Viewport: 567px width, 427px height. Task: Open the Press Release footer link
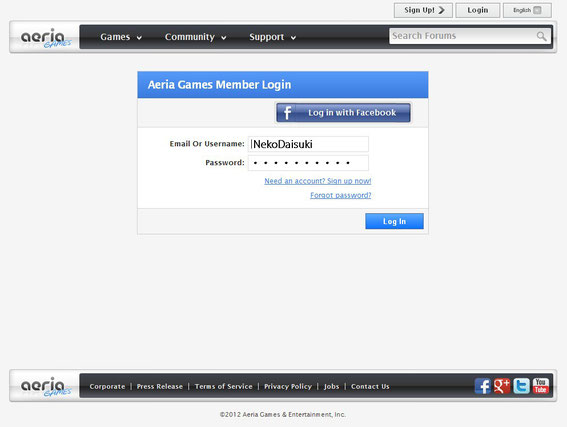pos(160,387)
